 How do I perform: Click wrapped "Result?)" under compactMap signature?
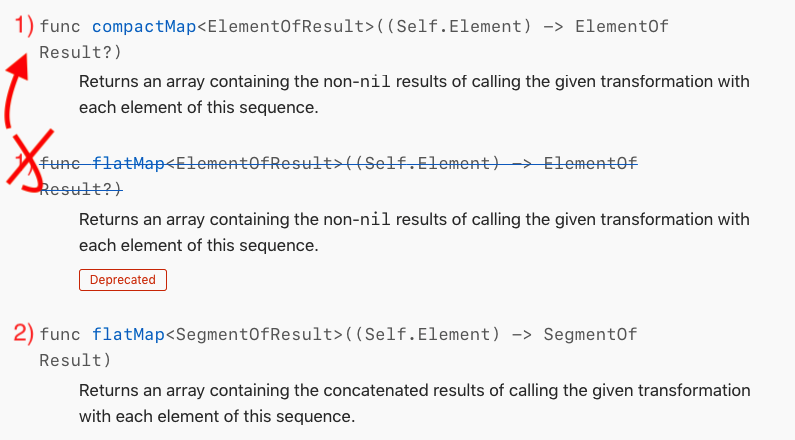80,51
